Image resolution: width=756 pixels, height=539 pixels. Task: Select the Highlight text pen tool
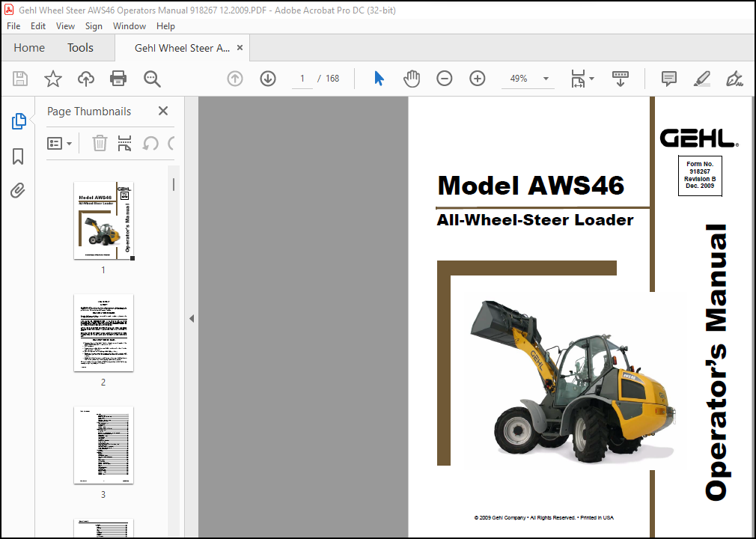pyautogui.click(x=701, y=79)
